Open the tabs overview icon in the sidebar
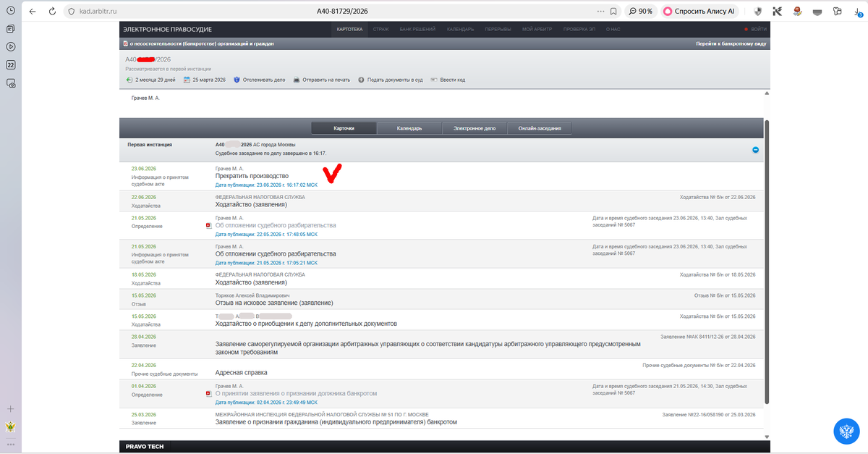 11,29
